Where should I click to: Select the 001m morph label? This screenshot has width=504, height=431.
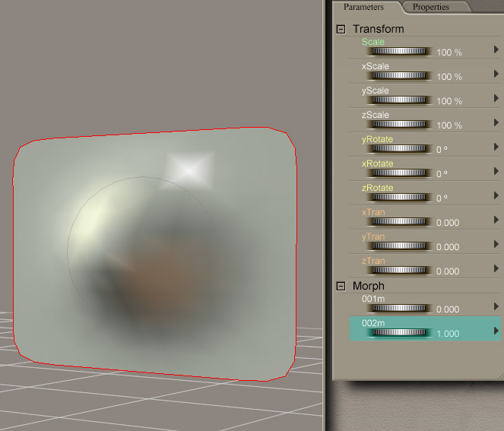click(373, 299)
